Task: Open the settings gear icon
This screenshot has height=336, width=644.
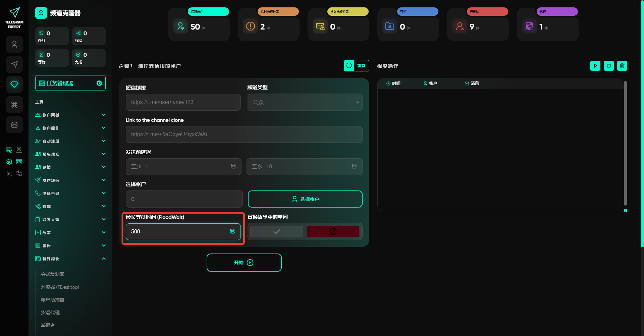Action: click(x=9, y=162)
